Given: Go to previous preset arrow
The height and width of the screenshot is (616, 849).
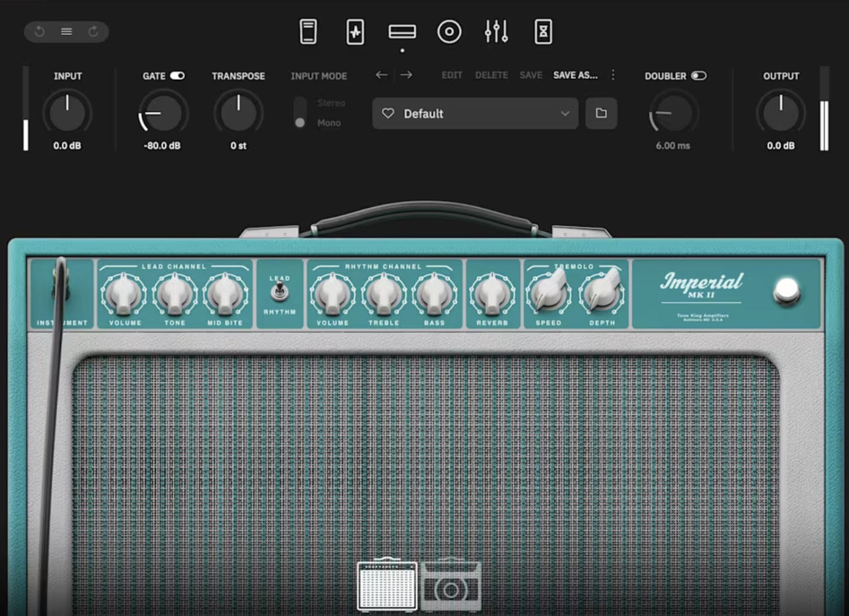Looking at the screenshot, I should pos(381,75).
